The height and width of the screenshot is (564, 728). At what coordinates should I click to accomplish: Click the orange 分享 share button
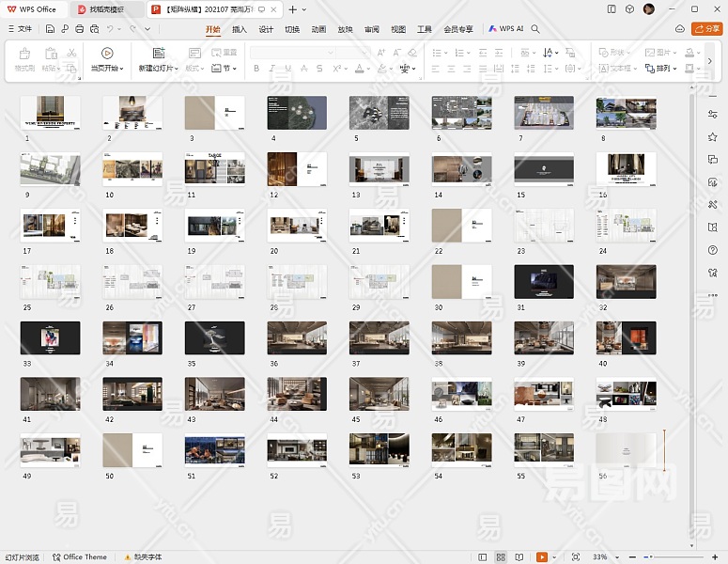click(706, 29)
